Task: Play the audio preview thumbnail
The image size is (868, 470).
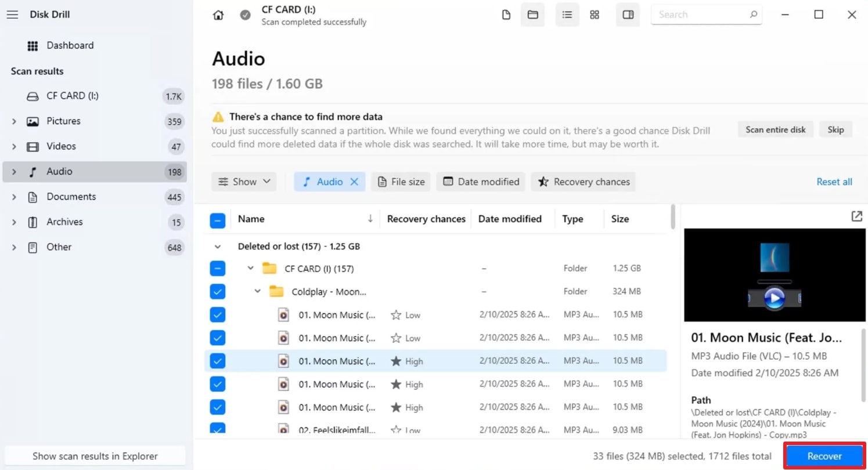Action: pos(775,298)
